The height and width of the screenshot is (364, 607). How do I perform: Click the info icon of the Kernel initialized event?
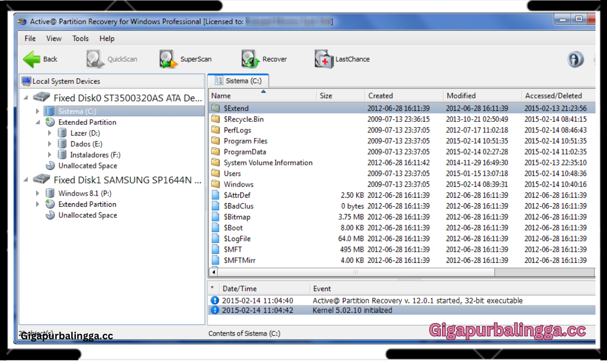click(214, 310)
